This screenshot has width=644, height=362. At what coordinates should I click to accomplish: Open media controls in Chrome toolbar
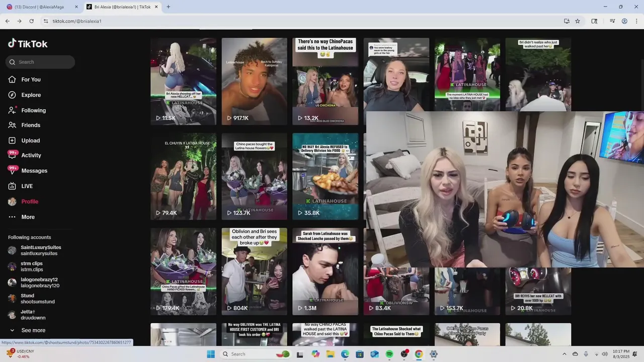coord(612,21)
